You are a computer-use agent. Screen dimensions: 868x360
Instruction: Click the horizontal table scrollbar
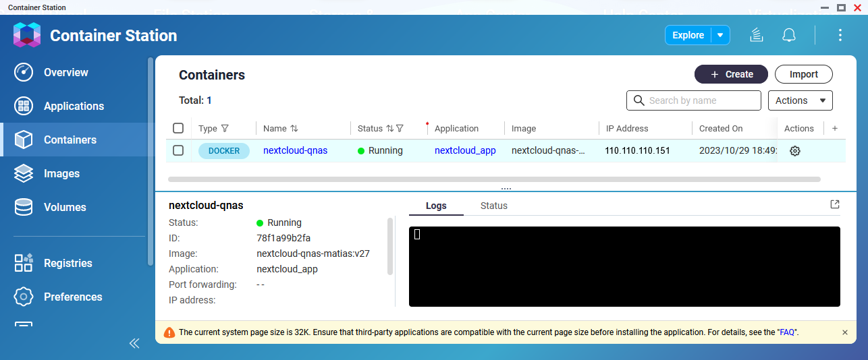click(x=494, y=179)
